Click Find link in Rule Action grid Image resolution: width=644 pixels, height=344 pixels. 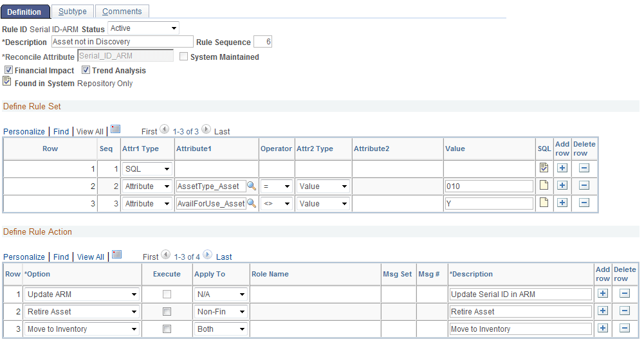61,257
